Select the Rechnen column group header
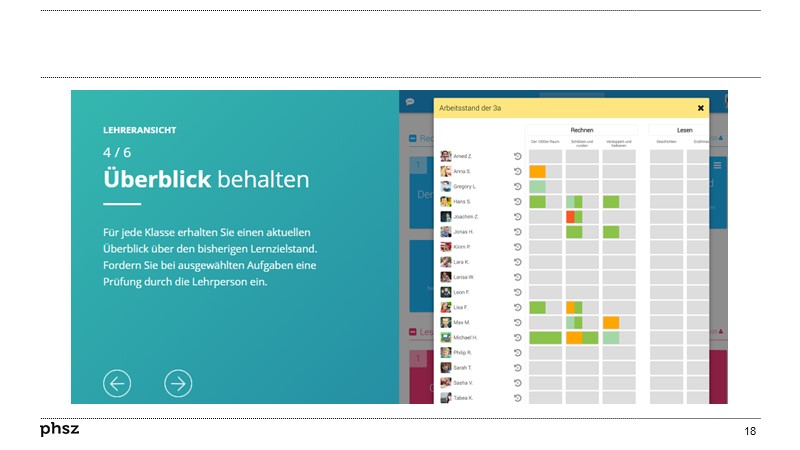The width and height of the screenshot is (800, 450). coord(582,130)
